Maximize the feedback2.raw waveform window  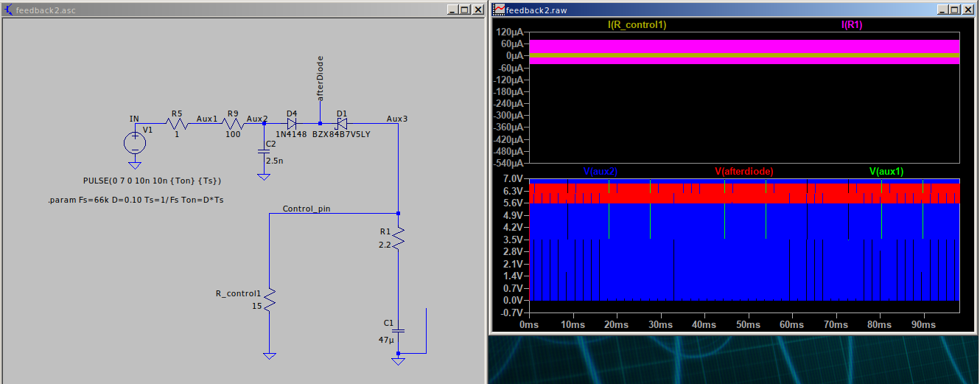click(x=954, y=10)
